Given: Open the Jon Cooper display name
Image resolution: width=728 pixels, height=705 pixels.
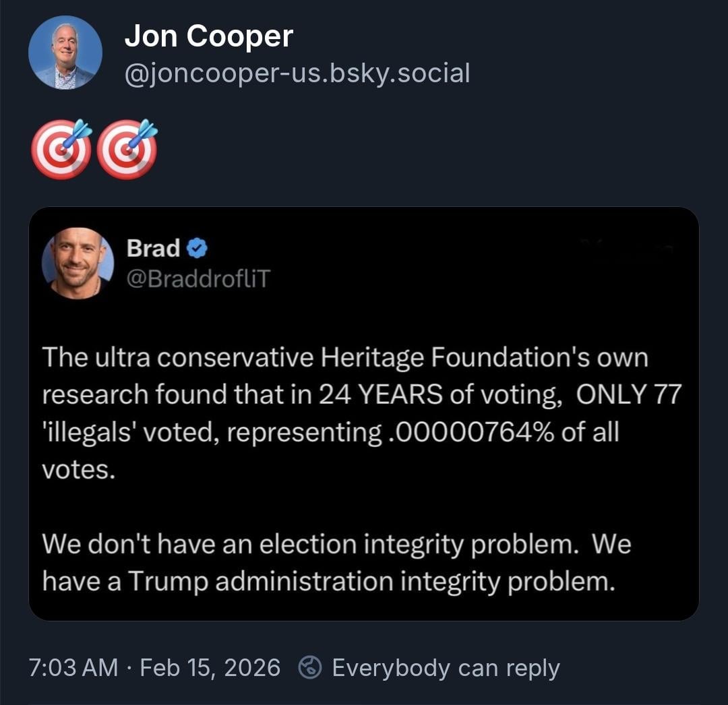Looking at the screenshot, I should (x=208, y=36).
